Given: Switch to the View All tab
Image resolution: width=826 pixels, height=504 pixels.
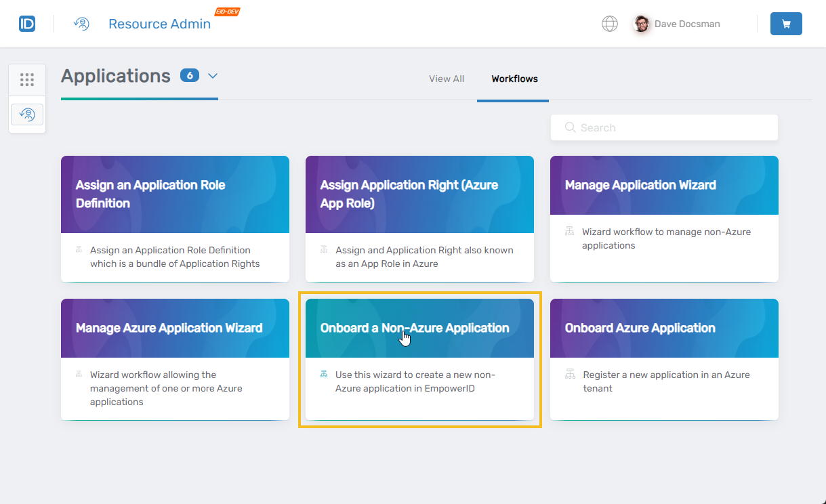Looking at the screenshot, I should [x=446, y=79].
